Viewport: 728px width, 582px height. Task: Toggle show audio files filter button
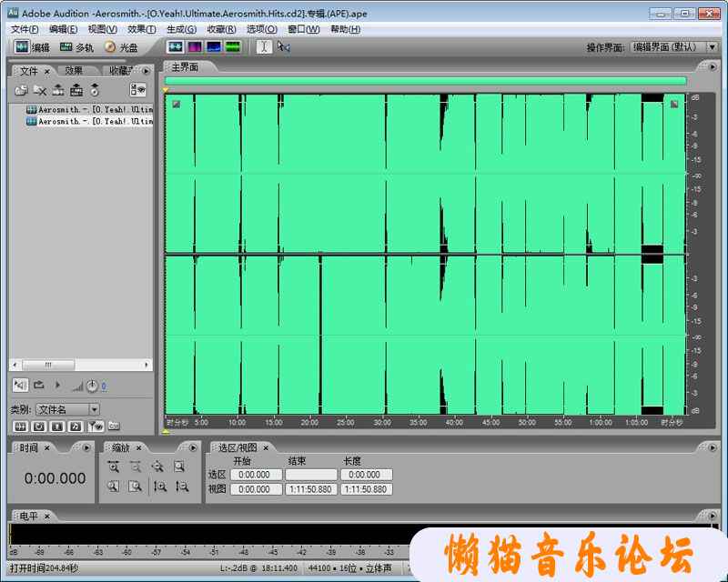(20, 426)
